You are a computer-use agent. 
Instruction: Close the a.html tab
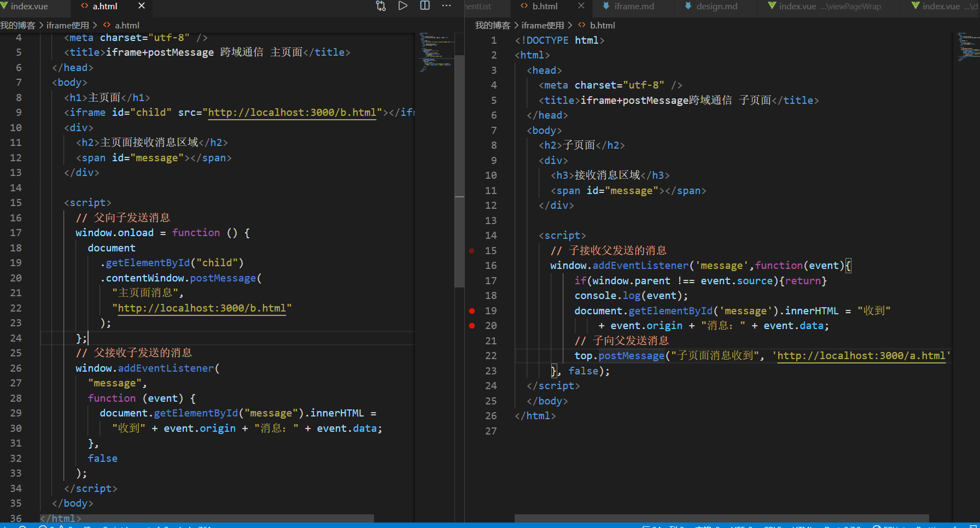[x=142, y=6]
